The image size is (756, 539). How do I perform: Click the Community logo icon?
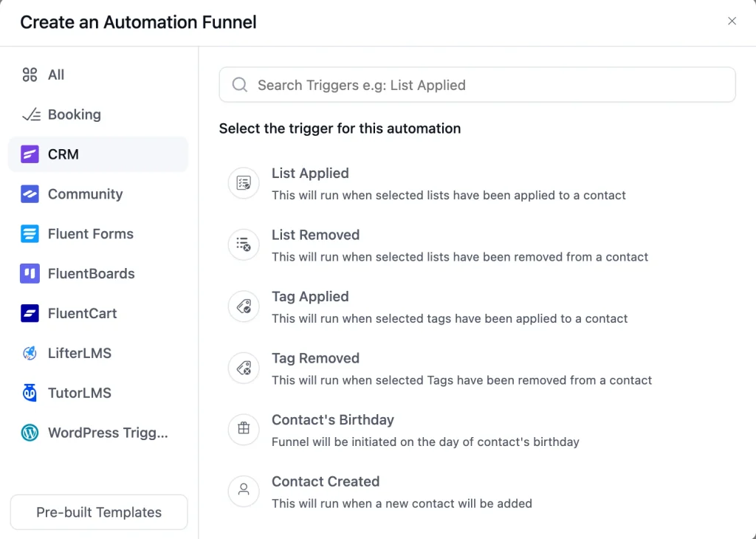pos(30,193)
